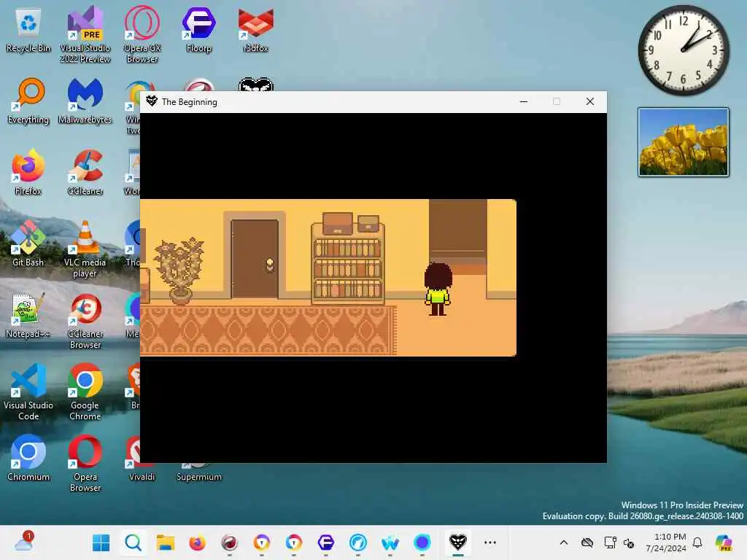This screenshot has height=560, width=747.
Task: Open Chromium desktop shortcut
Action: click(28, 458)
